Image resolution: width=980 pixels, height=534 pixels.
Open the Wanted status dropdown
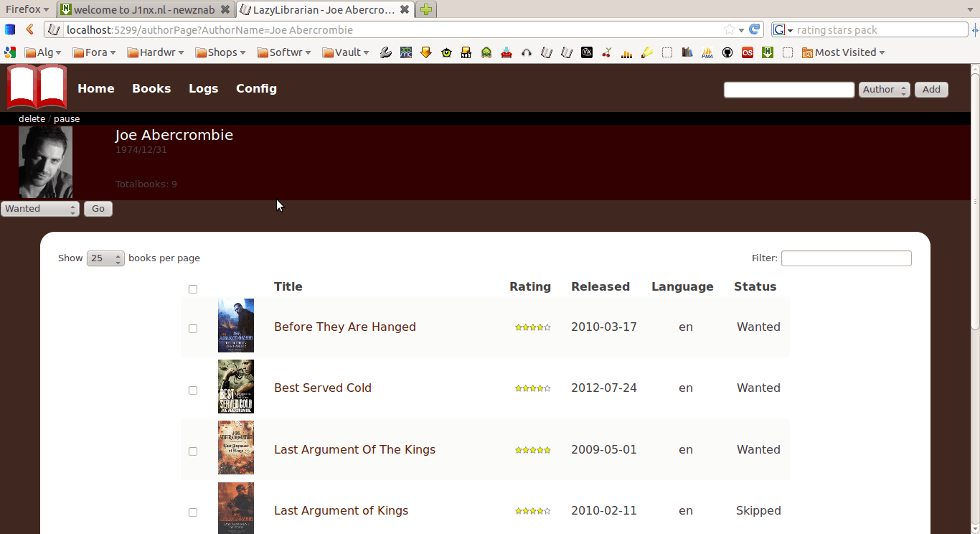pyautogui.click(x=40, y=209)
